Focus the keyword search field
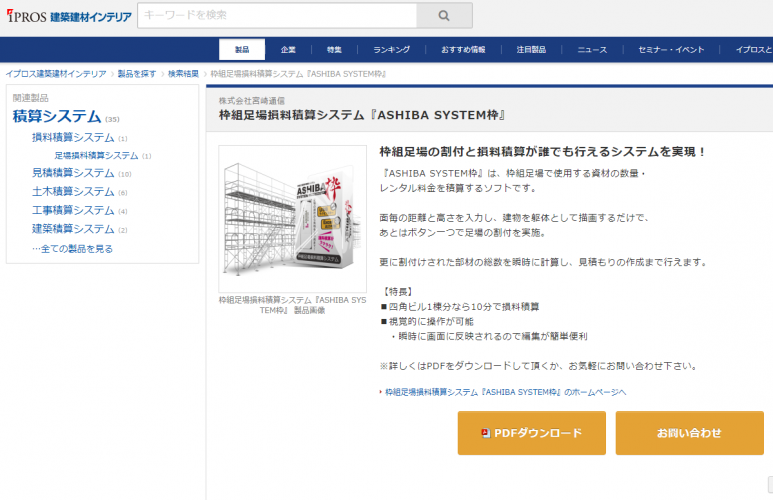 (278, 16)
